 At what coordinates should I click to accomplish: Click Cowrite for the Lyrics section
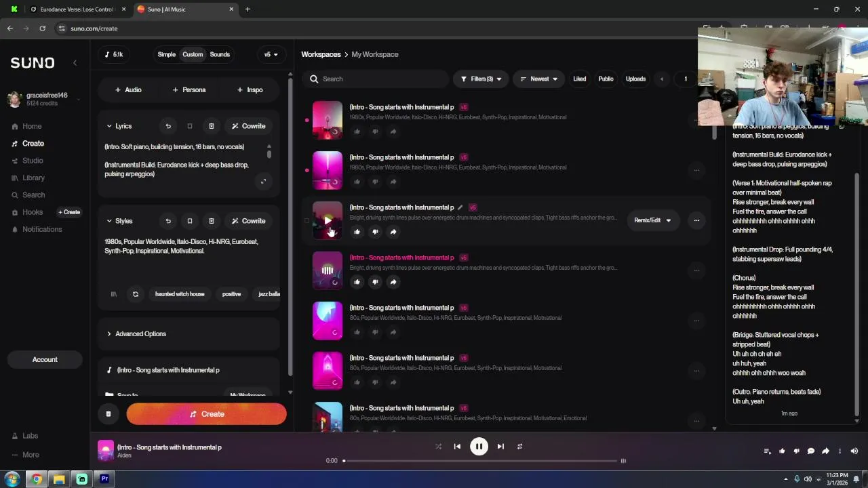(248, 126)
